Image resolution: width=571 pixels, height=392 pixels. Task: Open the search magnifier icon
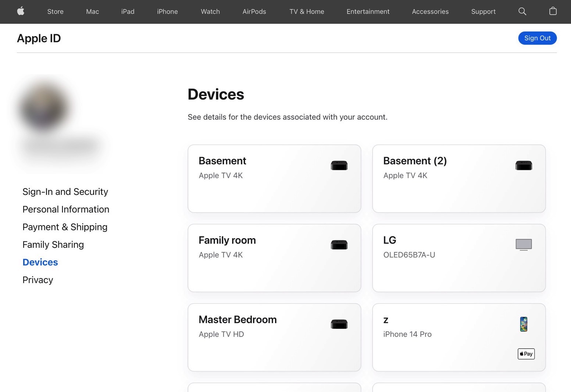coord(522,11)
